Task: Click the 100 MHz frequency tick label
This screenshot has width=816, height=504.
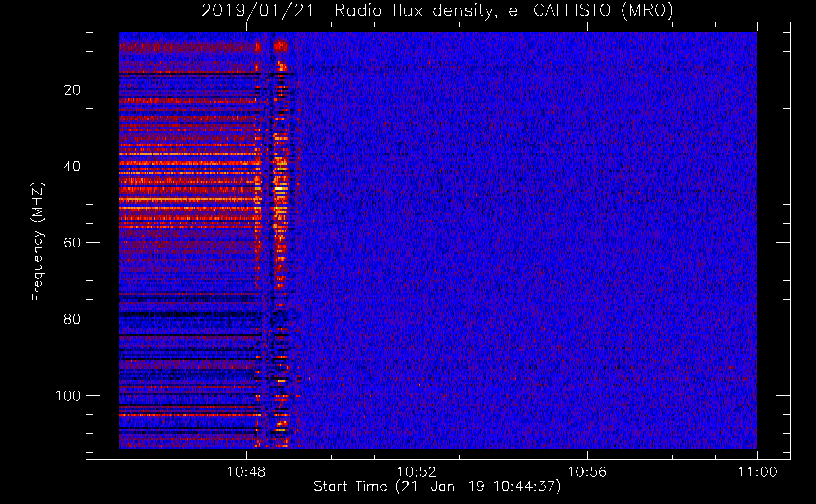Action: (x=68, y=396)
